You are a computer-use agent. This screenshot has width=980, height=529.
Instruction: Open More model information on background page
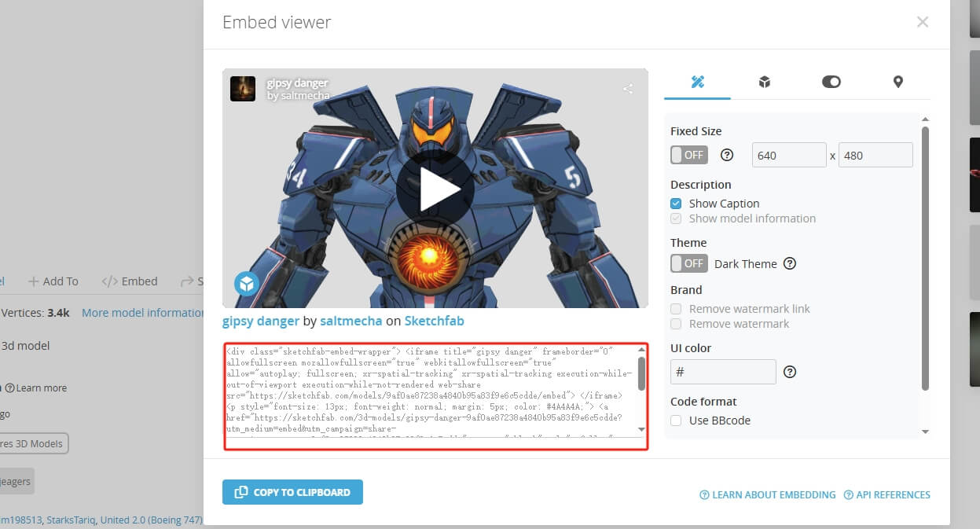click(x=142, y=313)
